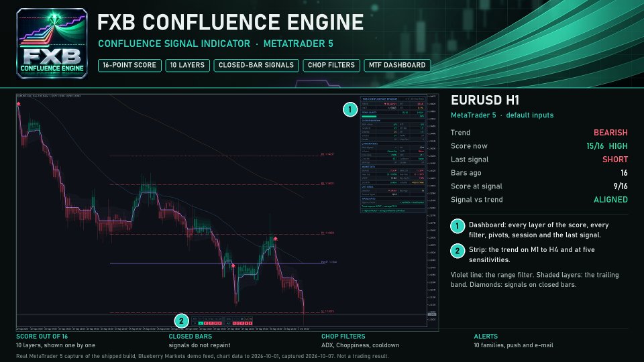Screen dimensions: 644x362
Task: Click the '10 layers, shown one by one' text
Action: 56,345
